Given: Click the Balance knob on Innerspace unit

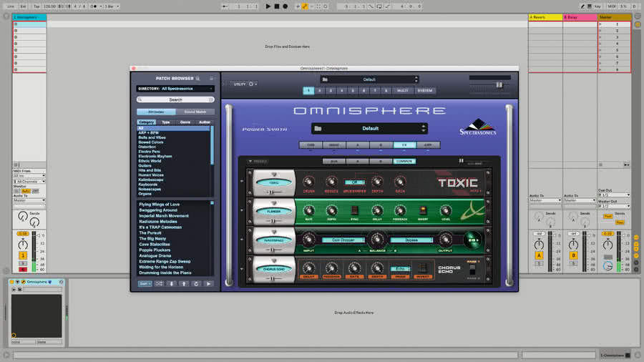Looking at the screenshot, I should (377, 239).
